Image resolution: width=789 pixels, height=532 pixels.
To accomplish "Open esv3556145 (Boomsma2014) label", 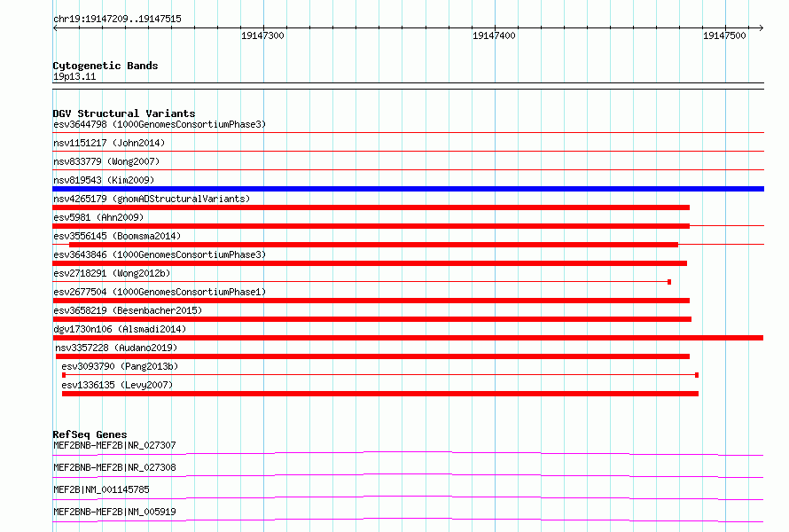I will pos(117,236).
